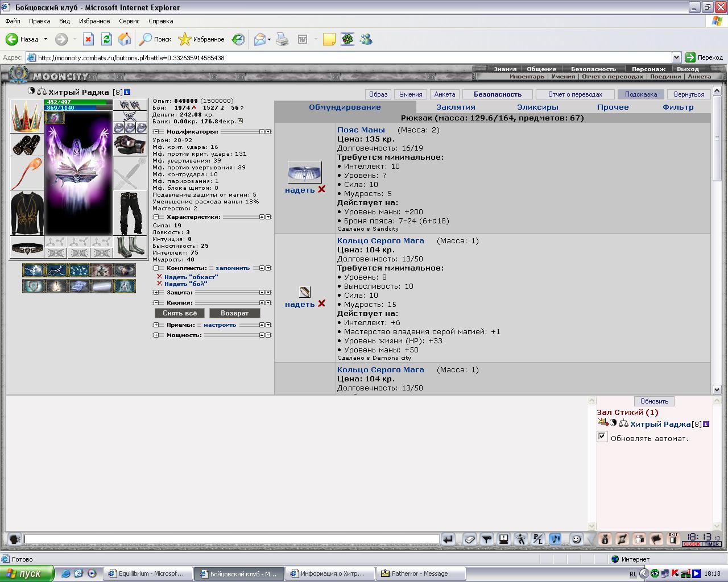Remove the "бой" set via X
Image resolution: width=728 pixels, height=582 pixels.
click(159, 284)
